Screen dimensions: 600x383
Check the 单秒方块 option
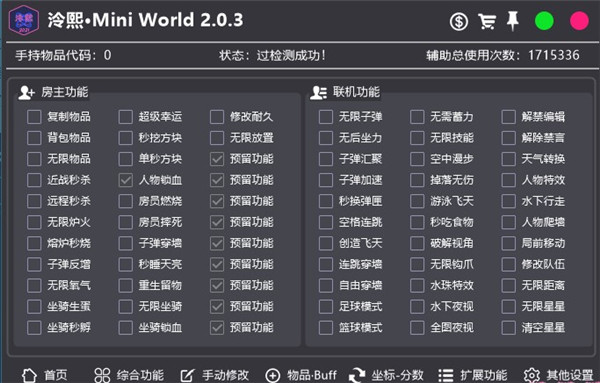click(x=126, y=159)
